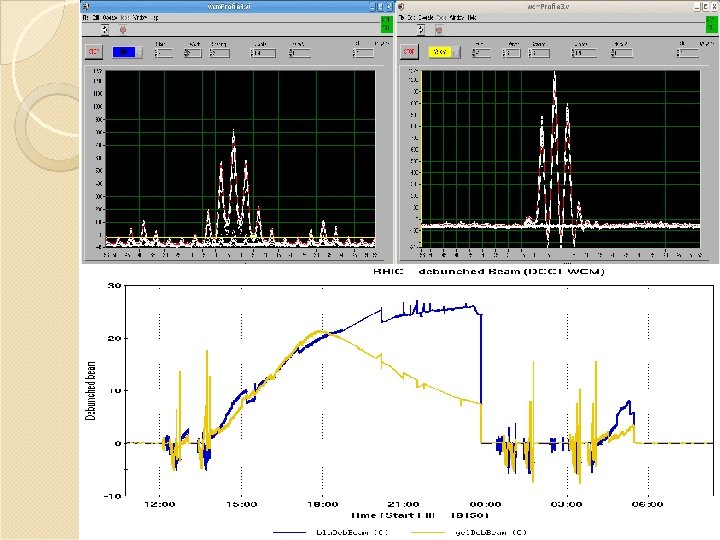720x540 pixels.
Task: Click the red abort icon in right window toolbar
Action: point(439,30)
